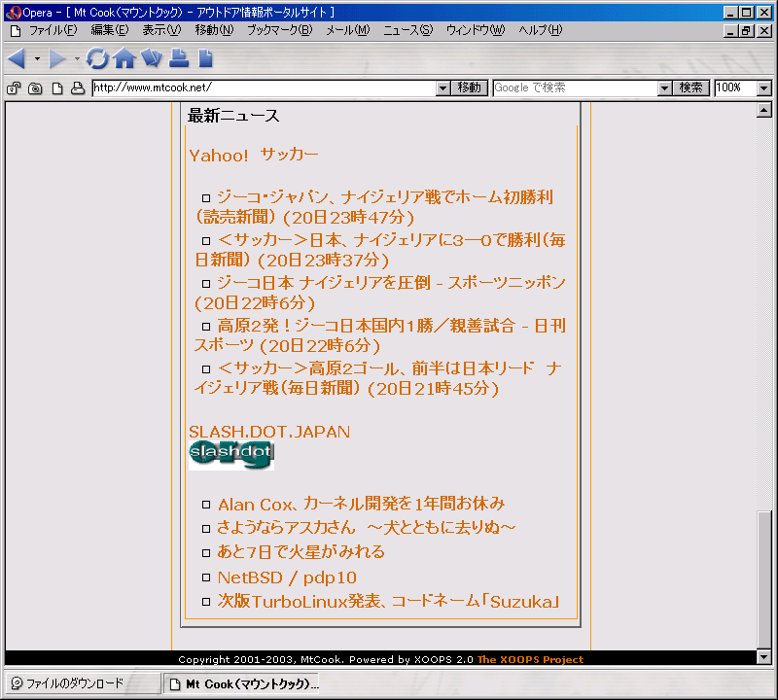
Task: Open the SLASH.DOT.JAPAN heading link
Action: tap(269, 432)
